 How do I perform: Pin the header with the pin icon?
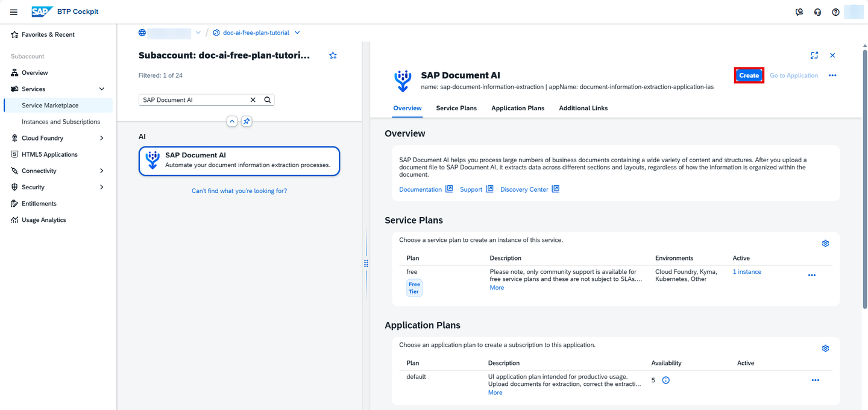247,121
